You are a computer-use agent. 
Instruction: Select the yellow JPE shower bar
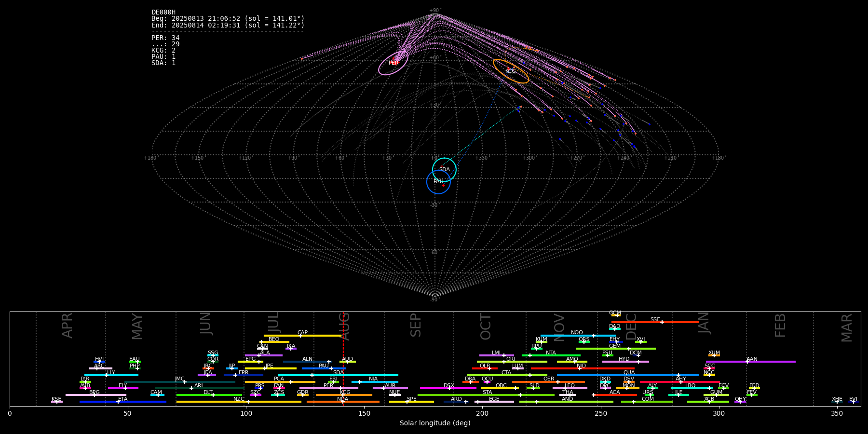tap(271, 368)
